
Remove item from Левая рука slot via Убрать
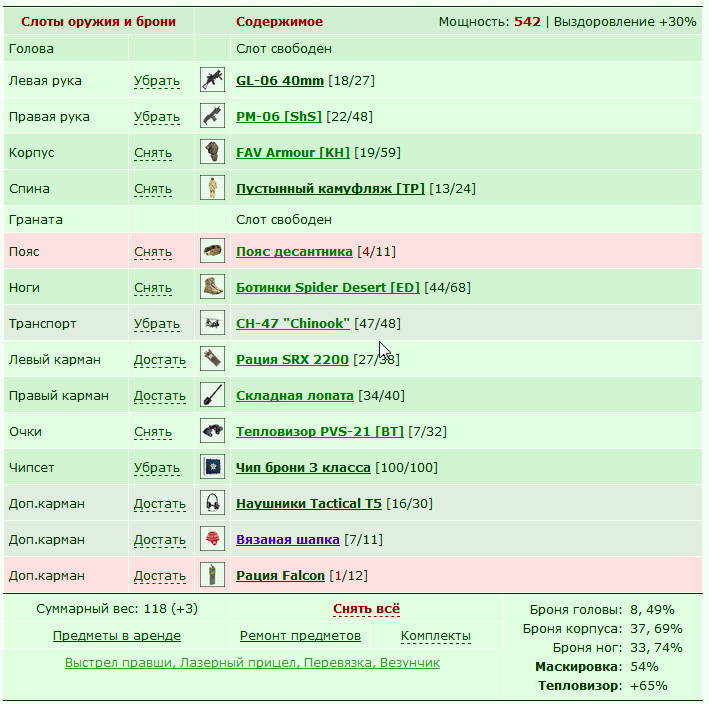coord(156,80)
